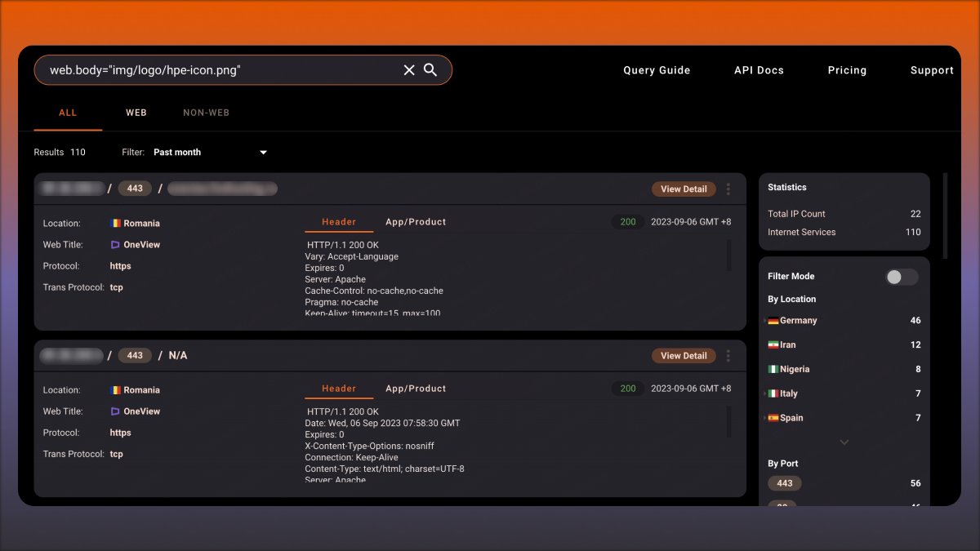Screen dimensions: 980x551
Task: Click the Spain flag icon
Action: pos(773,418)
